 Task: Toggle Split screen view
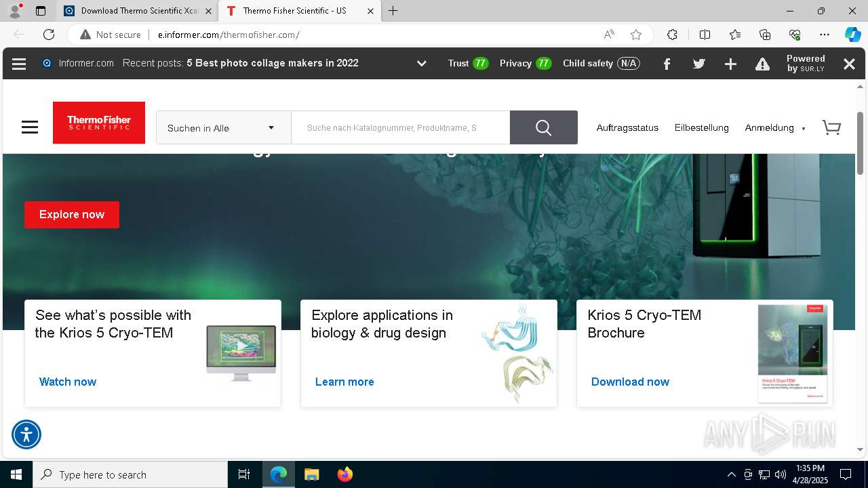705,35
